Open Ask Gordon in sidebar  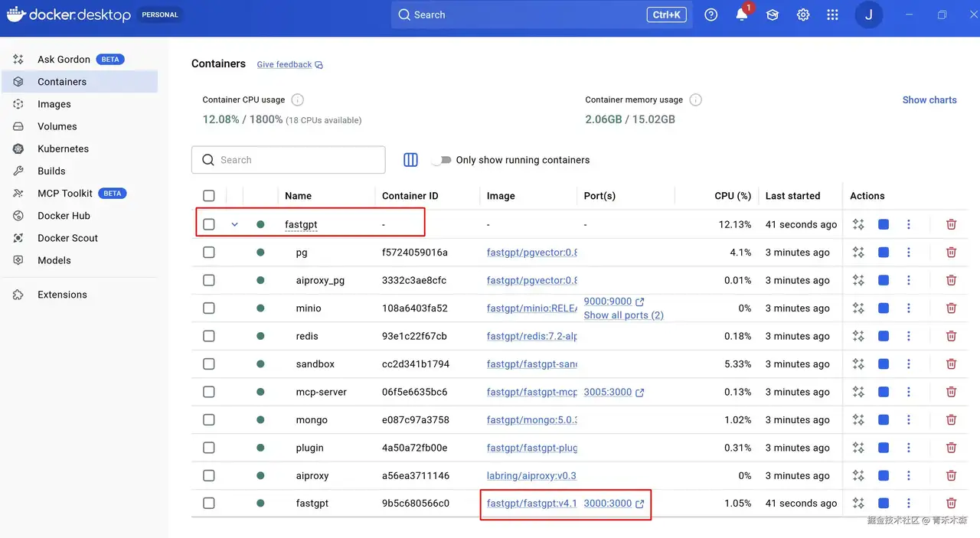80,59
